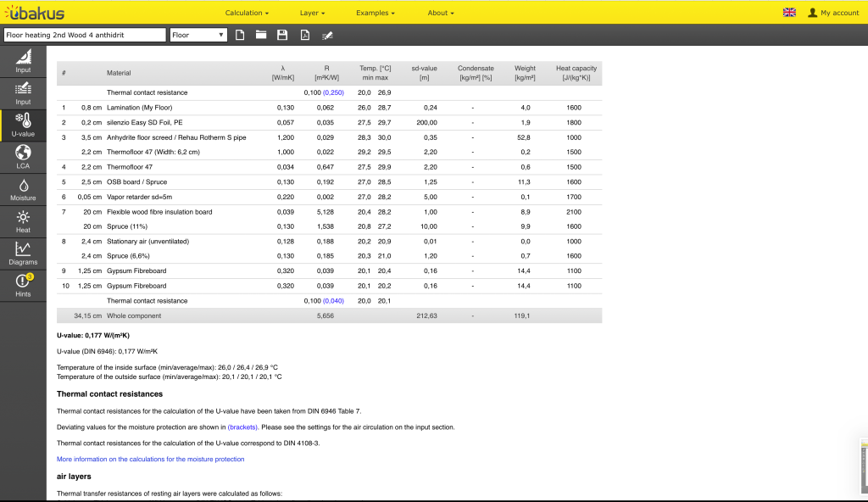868x502 pixels.
Task: Save project using the floppy disk icon
Action: [x=282, y=35]
